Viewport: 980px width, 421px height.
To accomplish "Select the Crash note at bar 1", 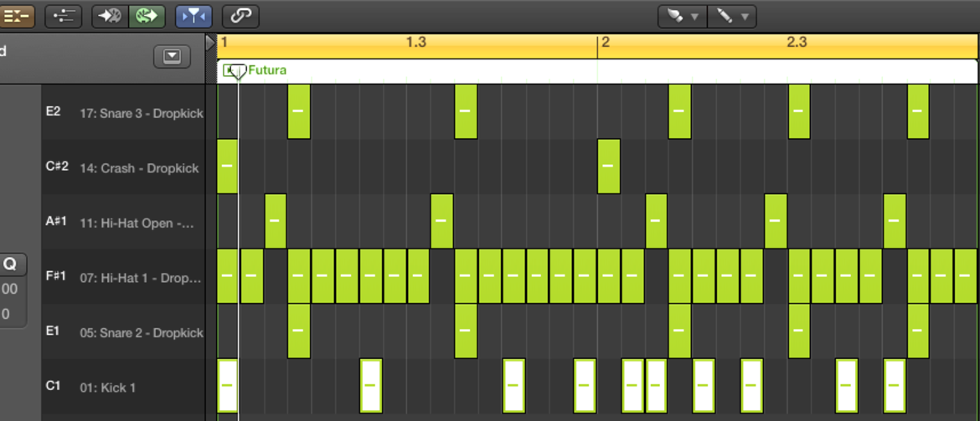I will [x=227, y=167].
